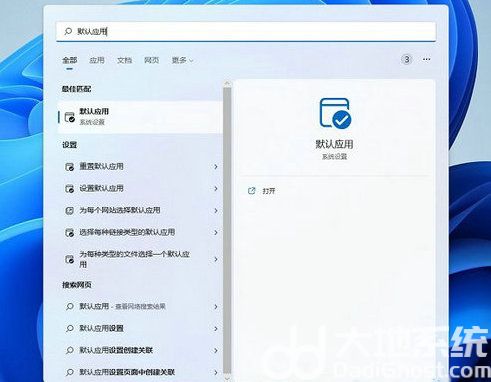491x382 pixels.
Task: Click 打开 to open Default apps
Action: tap(269, 191)
